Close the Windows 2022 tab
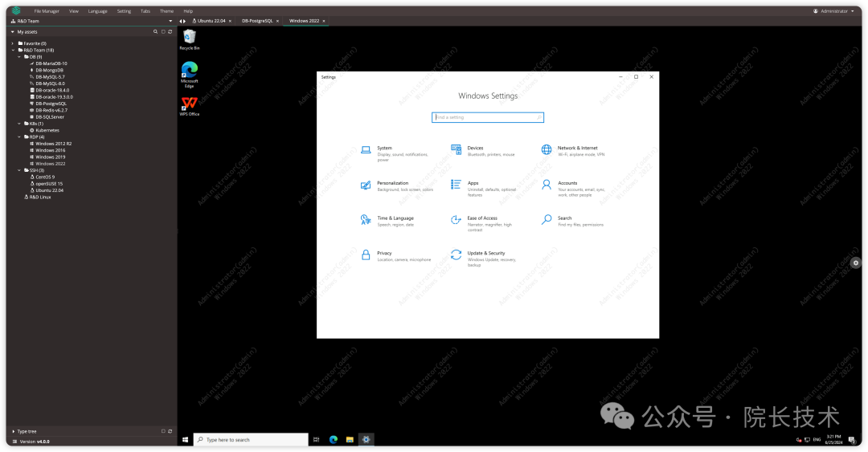 pos(324,21)
